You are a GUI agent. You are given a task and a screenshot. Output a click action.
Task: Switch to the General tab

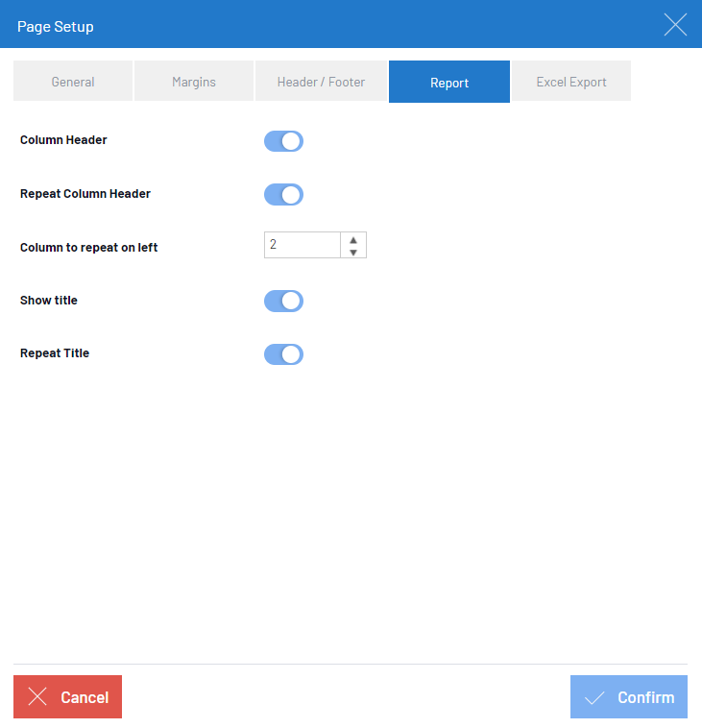[73, 82]
